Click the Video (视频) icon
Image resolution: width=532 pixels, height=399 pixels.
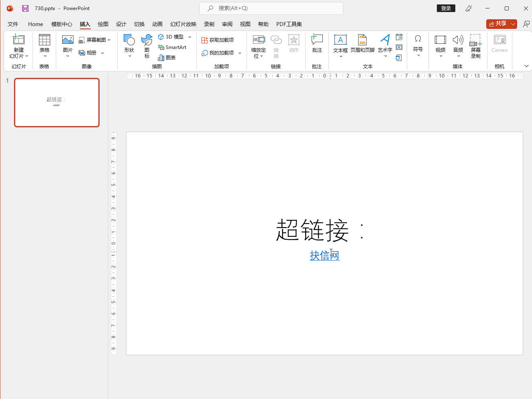pyautogui.click(x=440, y=40)
